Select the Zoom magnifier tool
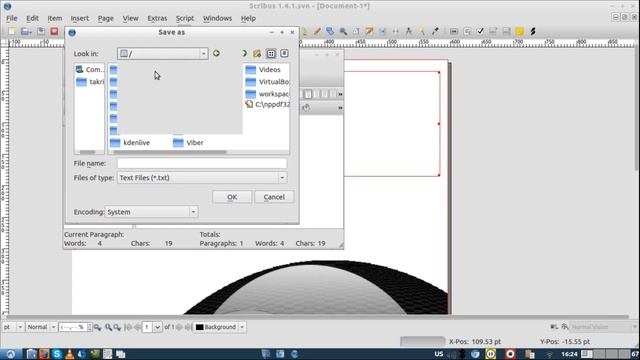Screen dimensions: 640x360 point(343,31)
